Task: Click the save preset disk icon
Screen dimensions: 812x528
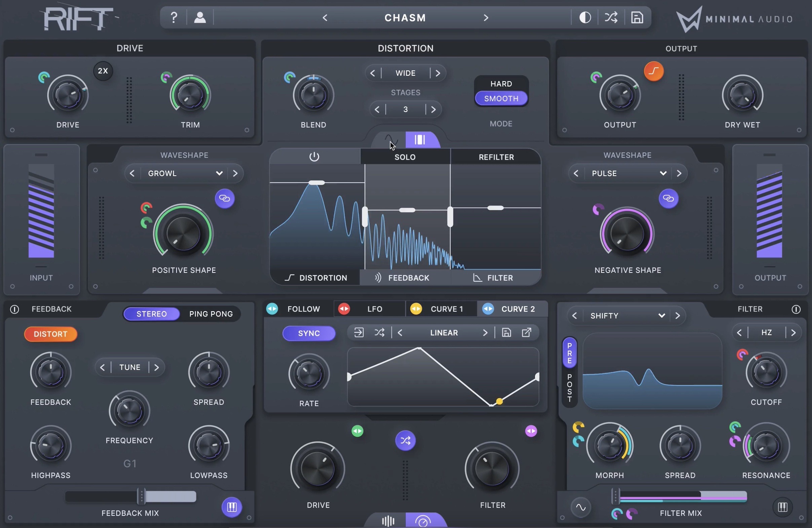Action: (637, 17)
